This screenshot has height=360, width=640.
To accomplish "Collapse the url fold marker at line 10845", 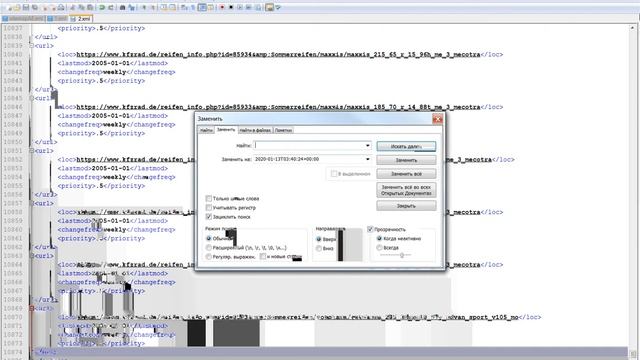I will (x=32, y=98).
